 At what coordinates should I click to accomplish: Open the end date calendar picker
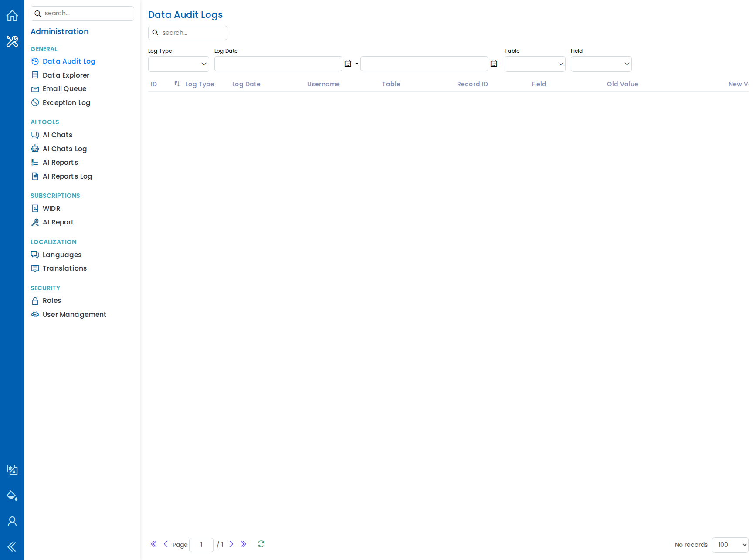[x=494, y=64]
